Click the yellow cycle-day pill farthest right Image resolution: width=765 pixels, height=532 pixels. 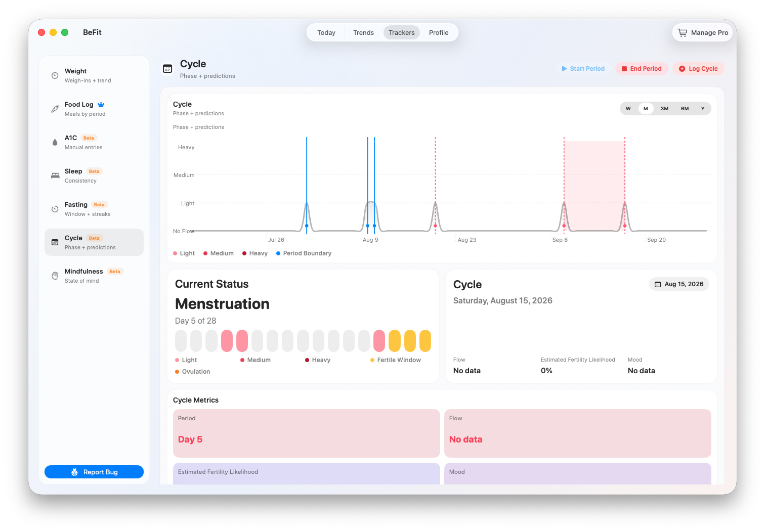(425, 341)
